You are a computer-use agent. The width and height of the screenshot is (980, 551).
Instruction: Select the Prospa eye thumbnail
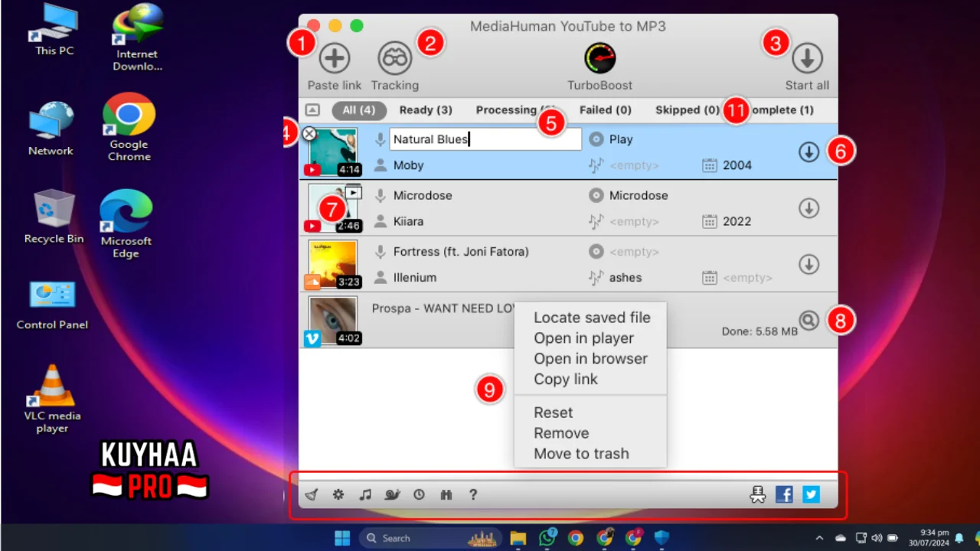333,320
